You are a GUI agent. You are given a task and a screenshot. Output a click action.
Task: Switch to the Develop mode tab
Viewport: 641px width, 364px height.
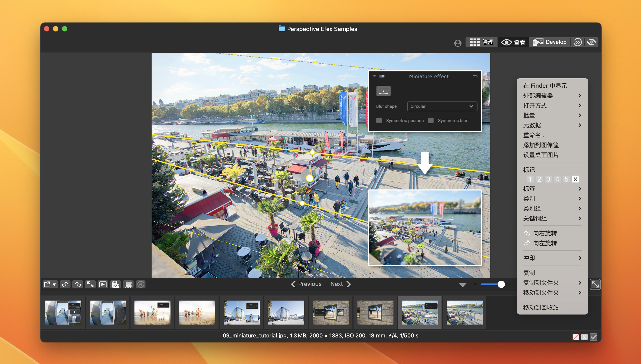pyautogui.click(x=550, y=42)
